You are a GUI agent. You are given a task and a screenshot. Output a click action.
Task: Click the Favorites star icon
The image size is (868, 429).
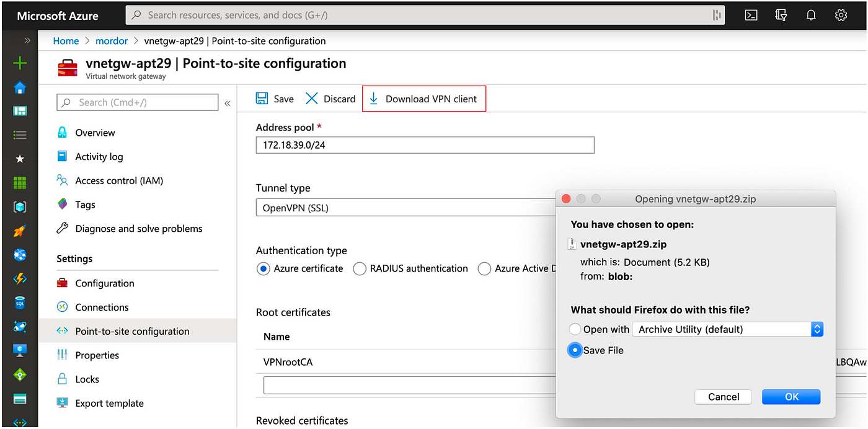20,159
